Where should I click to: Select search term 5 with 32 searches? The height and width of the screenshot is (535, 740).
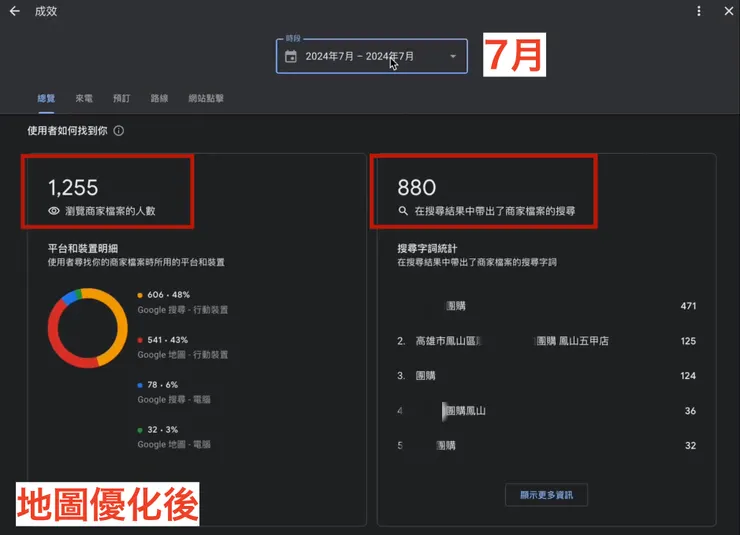tap(547, 446)
